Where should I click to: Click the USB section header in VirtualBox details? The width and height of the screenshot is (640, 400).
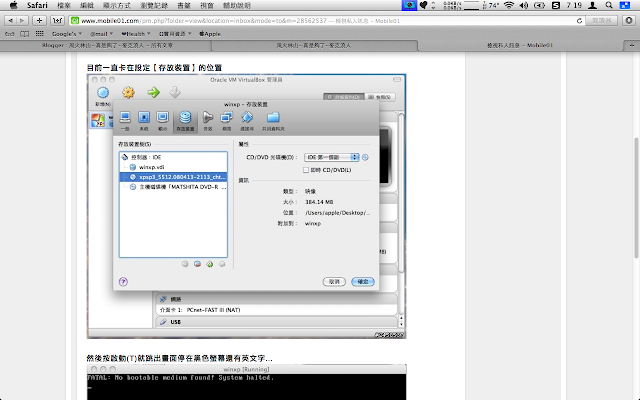[x=276, y=322]
